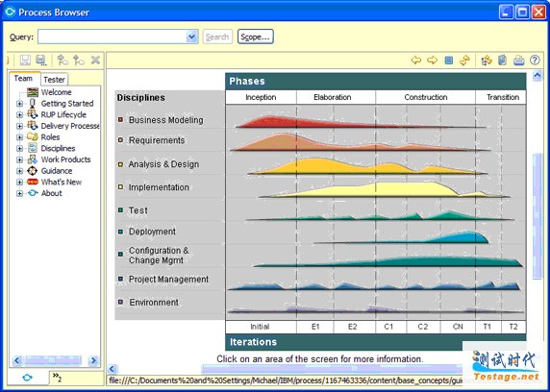Show hidden tabs via the »2 chevron
550x392 pixels.
click(57, 378)
